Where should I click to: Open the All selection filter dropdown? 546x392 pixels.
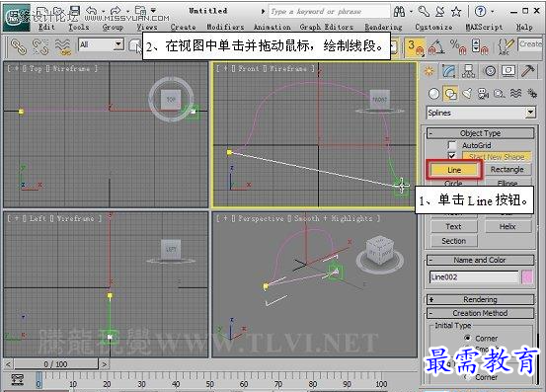point(101,44)
